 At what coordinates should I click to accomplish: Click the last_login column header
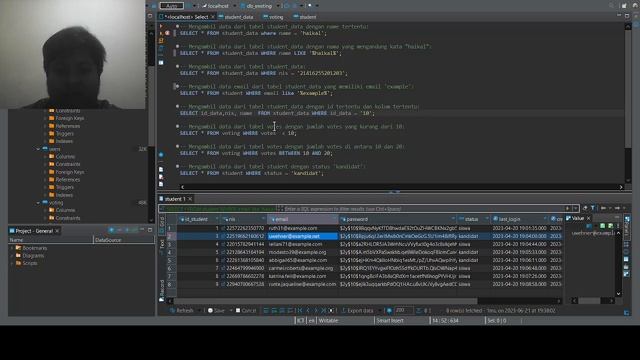point(519,219)
